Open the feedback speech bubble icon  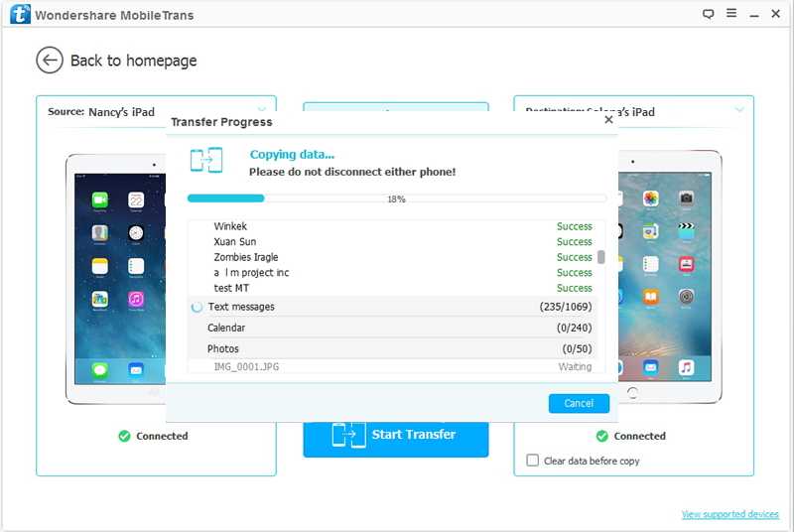[x=708, y=14]
